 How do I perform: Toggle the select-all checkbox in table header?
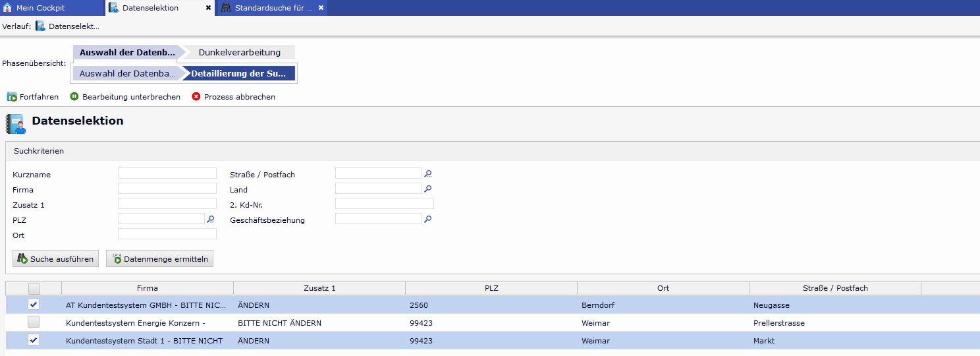click(34, 288)
